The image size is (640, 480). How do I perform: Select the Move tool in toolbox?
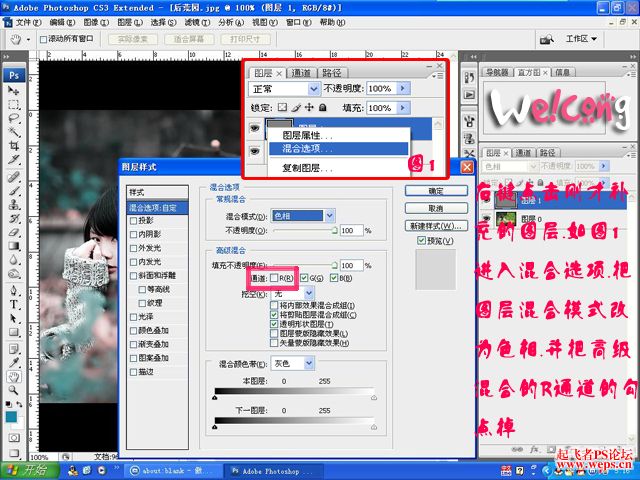click(x=13, y=90)
